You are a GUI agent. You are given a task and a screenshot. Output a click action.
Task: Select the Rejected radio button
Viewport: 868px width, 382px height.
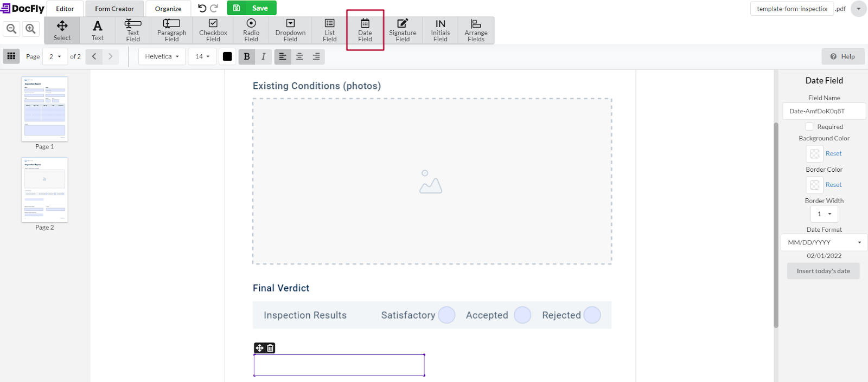[x=592, y=315]
